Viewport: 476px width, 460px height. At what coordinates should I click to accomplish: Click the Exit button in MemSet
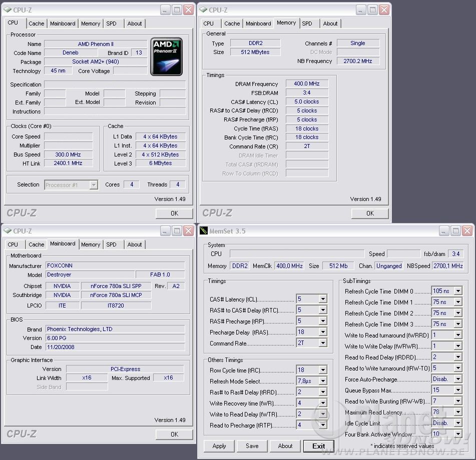coord(318,446)
